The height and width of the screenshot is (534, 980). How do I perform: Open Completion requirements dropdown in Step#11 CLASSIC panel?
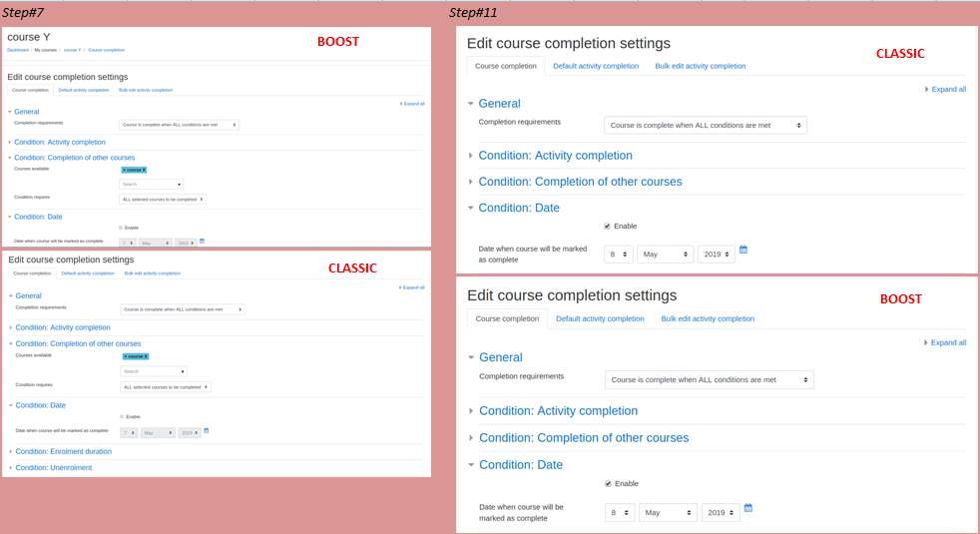(x=705, y=125)
